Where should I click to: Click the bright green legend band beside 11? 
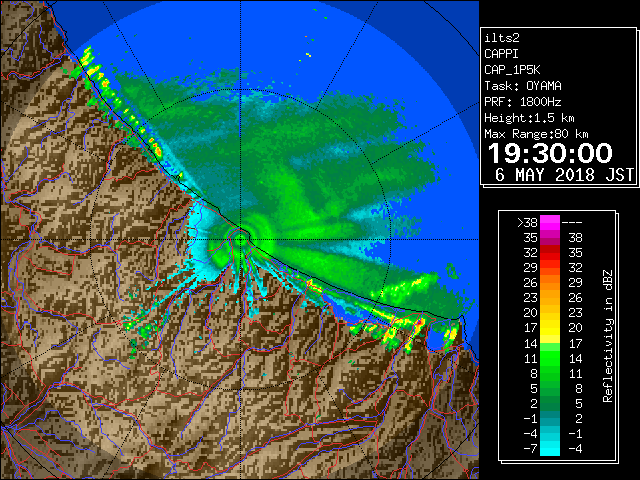pos(550,358)
